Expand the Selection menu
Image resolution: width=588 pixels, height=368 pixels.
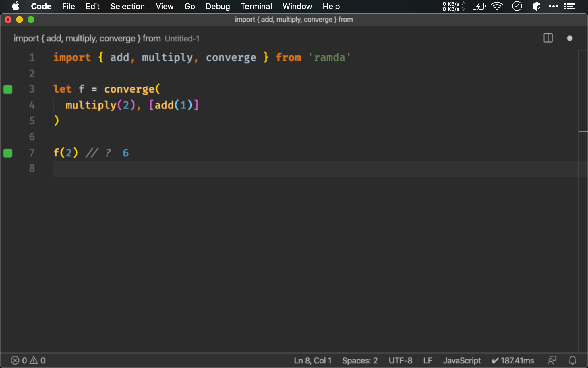point(127,6)
